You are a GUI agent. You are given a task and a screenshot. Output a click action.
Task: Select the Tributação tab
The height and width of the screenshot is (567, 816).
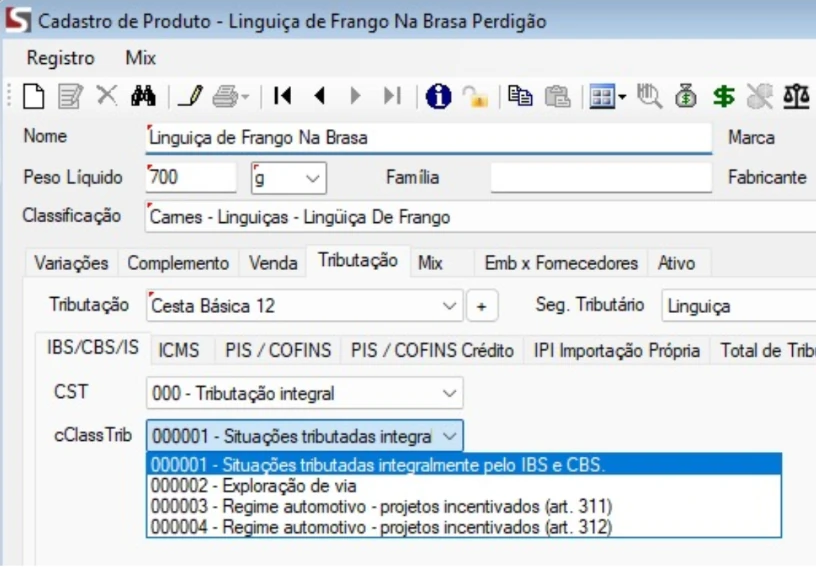click(x=358, y=261)
